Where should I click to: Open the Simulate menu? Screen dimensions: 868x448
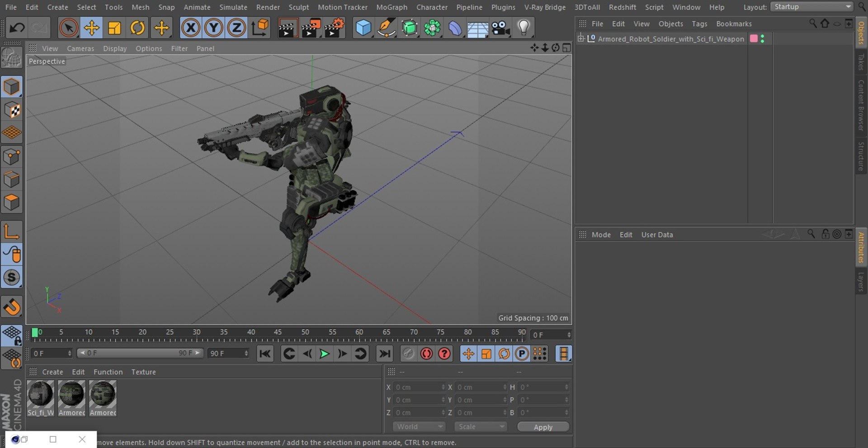[233, 7]
